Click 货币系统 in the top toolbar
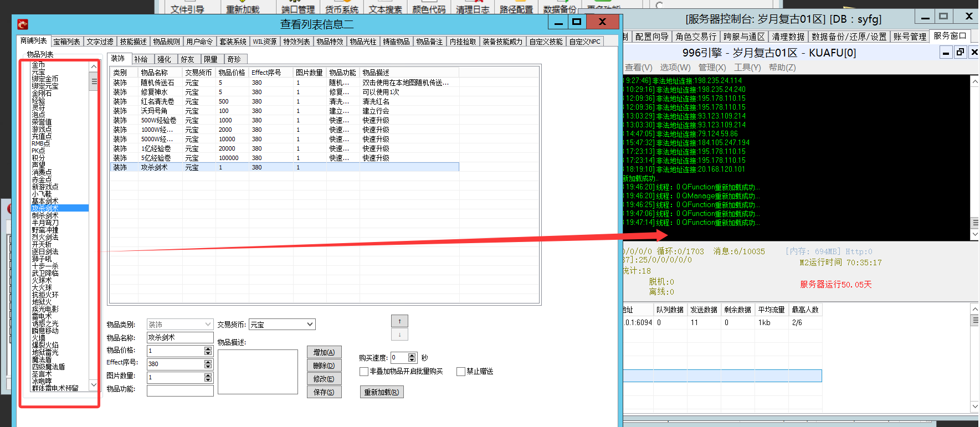The image size is (980, 427). (x=342, y=9)
